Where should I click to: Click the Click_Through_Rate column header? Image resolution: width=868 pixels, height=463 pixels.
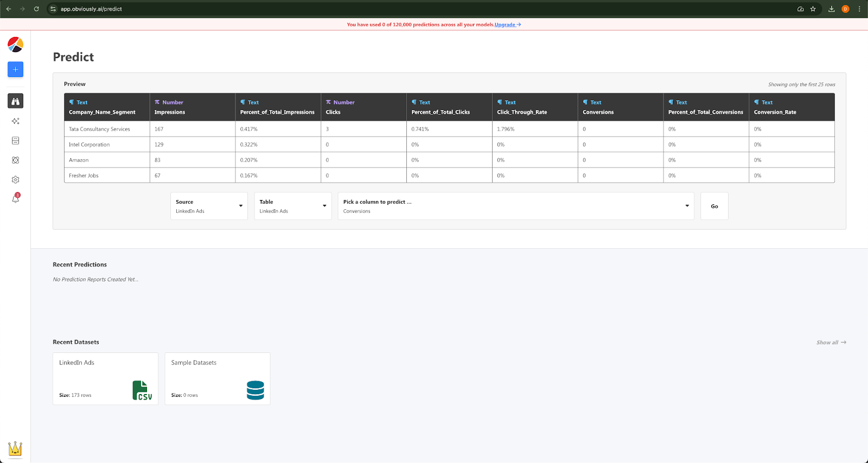point(535,107)
